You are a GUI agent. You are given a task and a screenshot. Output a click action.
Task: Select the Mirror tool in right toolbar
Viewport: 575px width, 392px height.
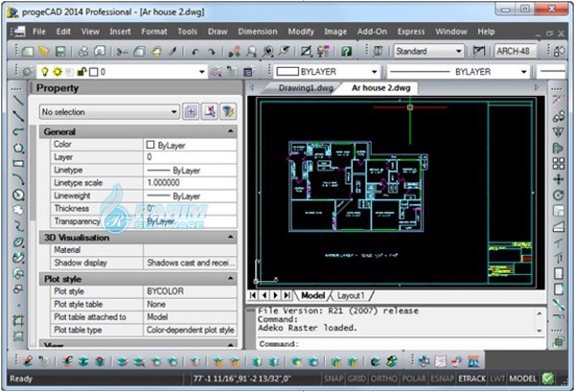click(558, 132)
